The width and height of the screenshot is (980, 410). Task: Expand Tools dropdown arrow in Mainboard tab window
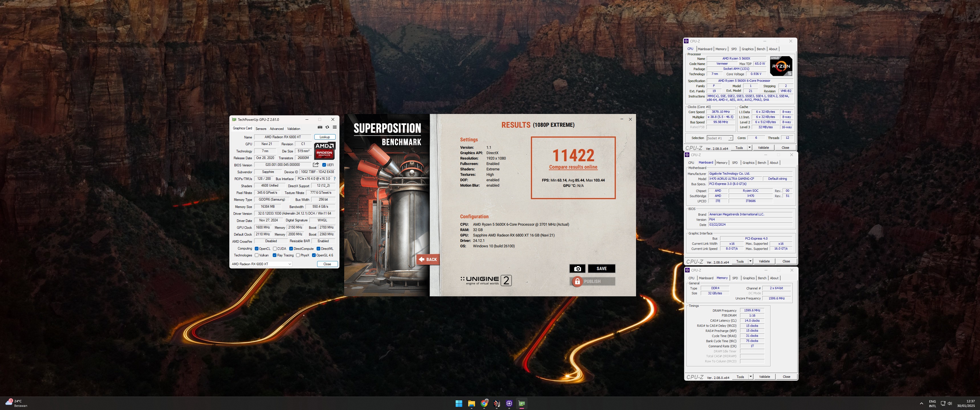click(x=750, y=261)
